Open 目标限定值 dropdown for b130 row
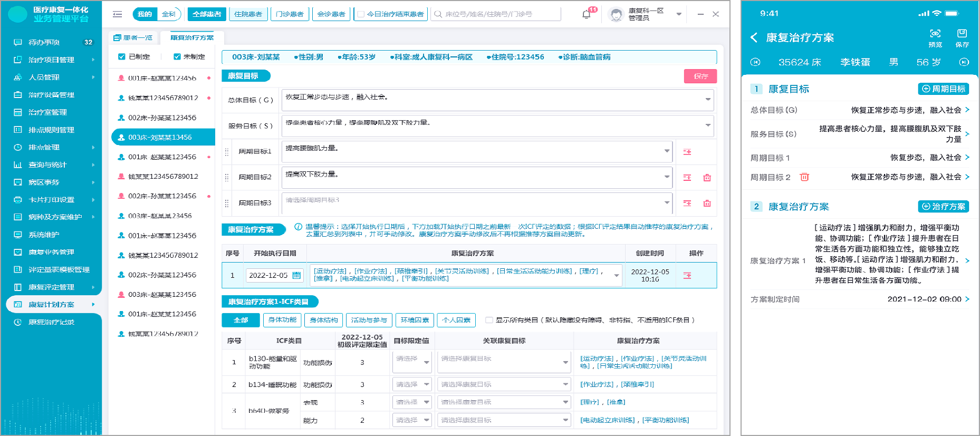This screenshot has width=980, height=436. [x=412, y=362]
